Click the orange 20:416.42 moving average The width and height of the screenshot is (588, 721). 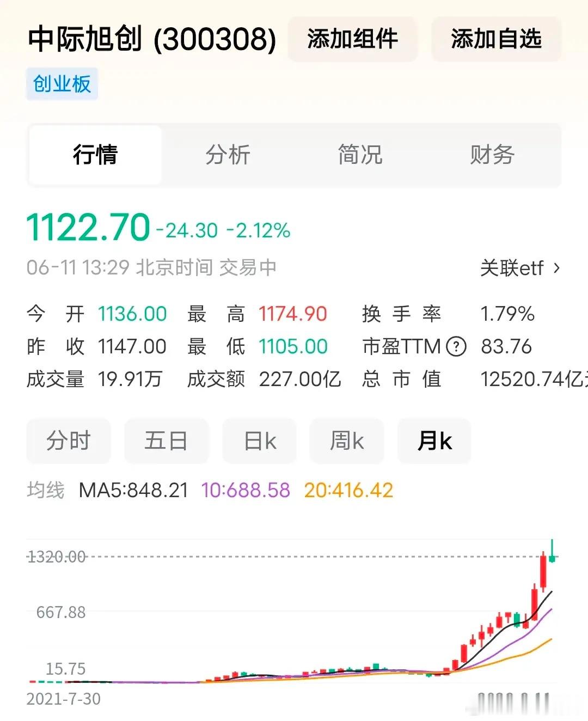pyautogui.click(x=348, y=490)
